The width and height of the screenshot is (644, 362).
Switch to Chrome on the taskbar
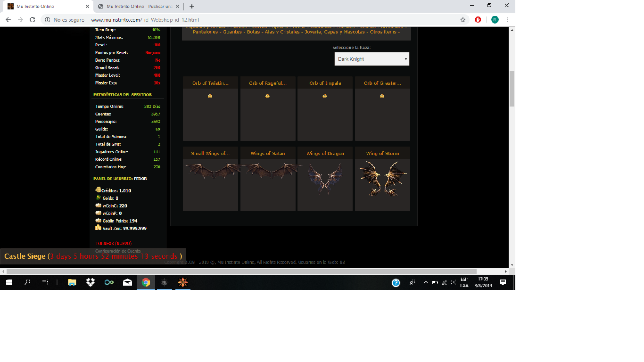pyautogui.click(x=146, y=282)
